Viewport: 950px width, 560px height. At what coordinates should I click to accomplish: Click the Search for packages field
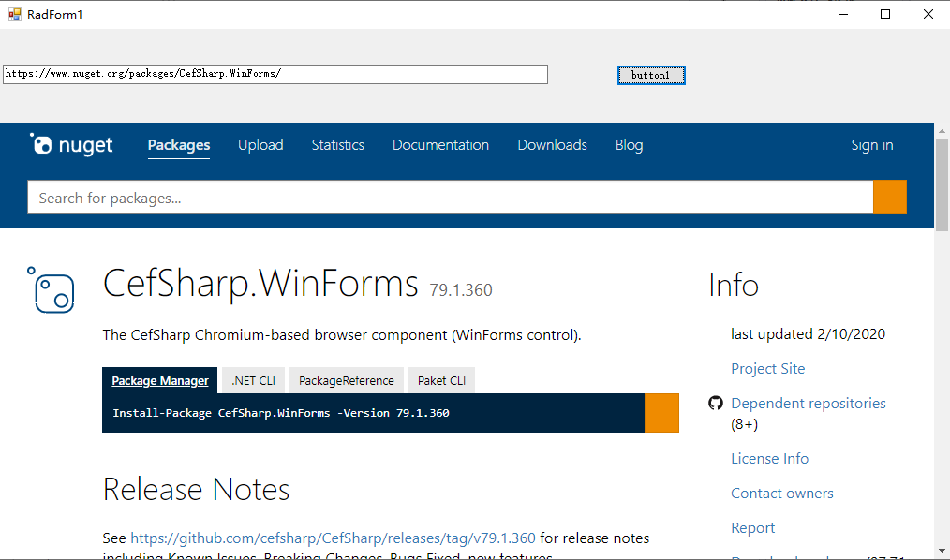[x=450, y=197]
